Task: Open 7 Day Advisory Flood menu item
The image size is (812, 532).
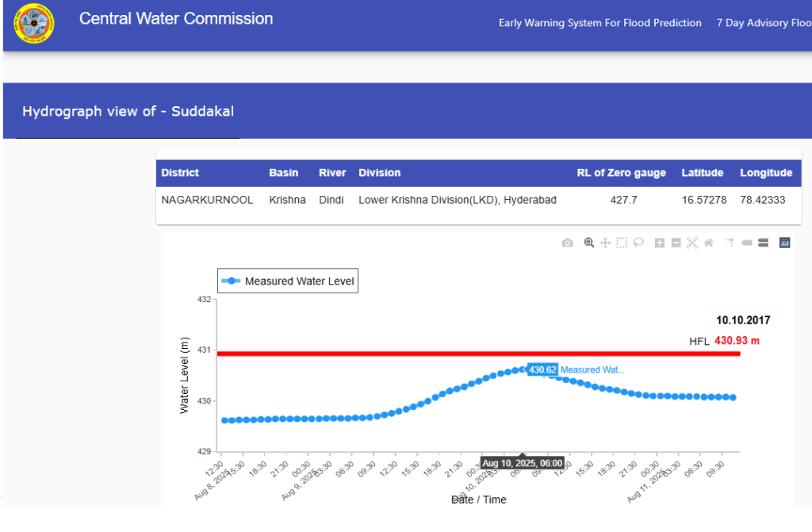Action: tap(763, 23)
